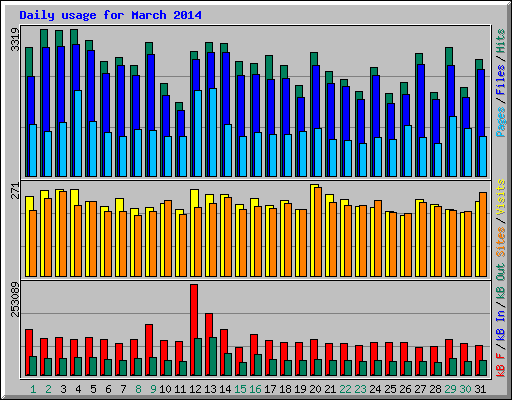Image resolution: width=512 pixels, height=400 pixels.
Task: Select day label 26 on x-axis
Action: click(405, 389)
